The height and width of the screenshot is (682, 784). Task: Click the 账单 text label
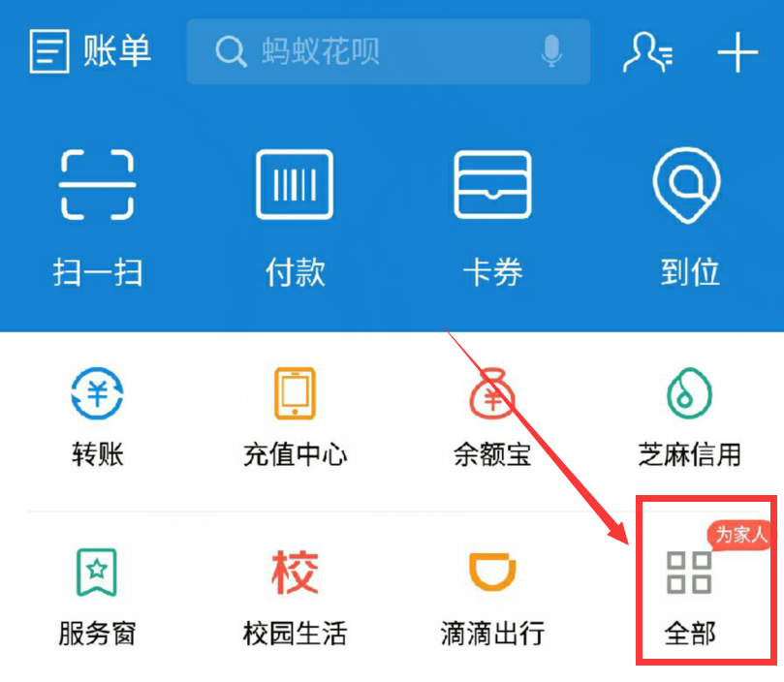click(117, 50)
